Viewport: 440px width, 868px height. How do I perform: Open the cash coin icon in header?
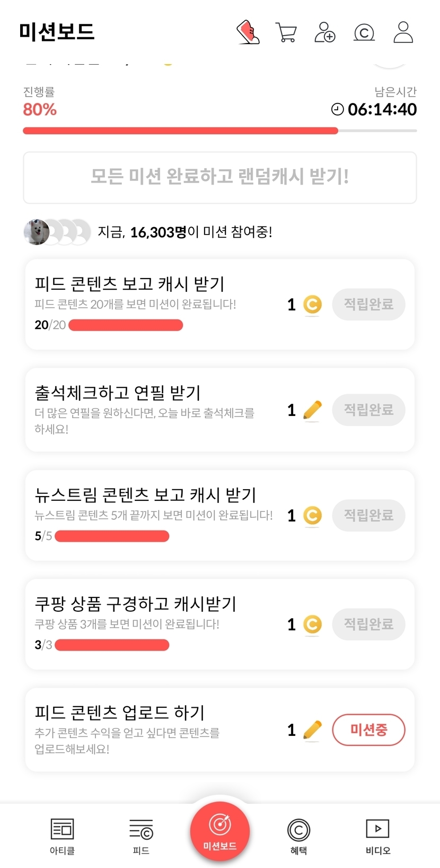[x=364, y=33]
